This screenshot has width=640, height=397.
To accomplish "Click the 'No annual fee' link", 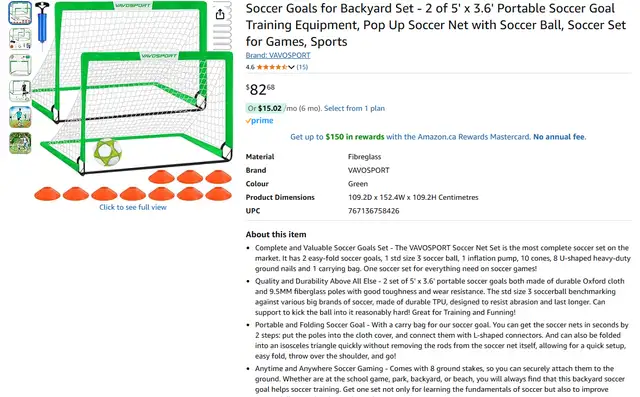I will [559, 137].
